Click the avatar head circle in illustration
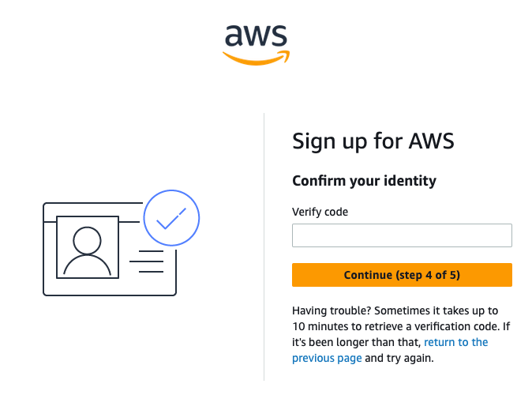 (x=87, y=240)
